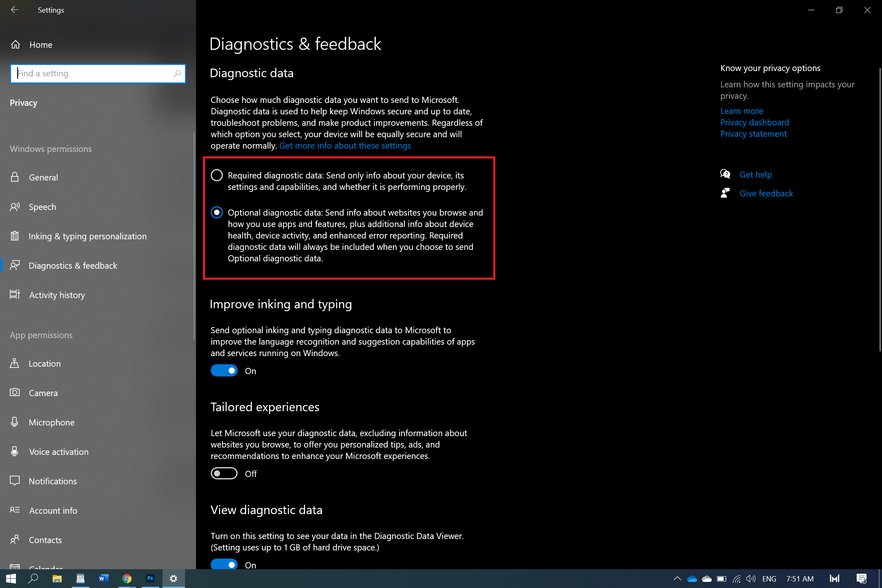
Task: Click the Wi-Fi network tray icon
Action: tap(737, 579)
